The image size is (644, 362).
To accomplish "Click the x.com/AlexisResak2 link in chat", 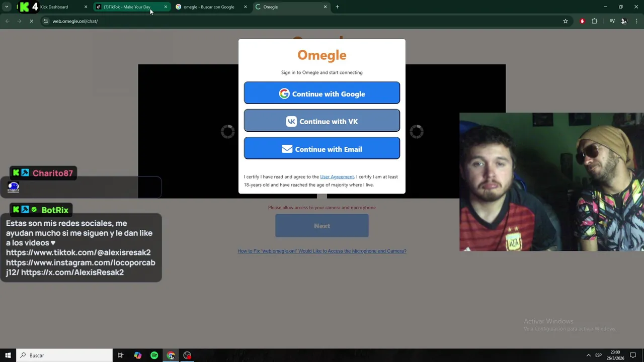I will pos(72,272).
